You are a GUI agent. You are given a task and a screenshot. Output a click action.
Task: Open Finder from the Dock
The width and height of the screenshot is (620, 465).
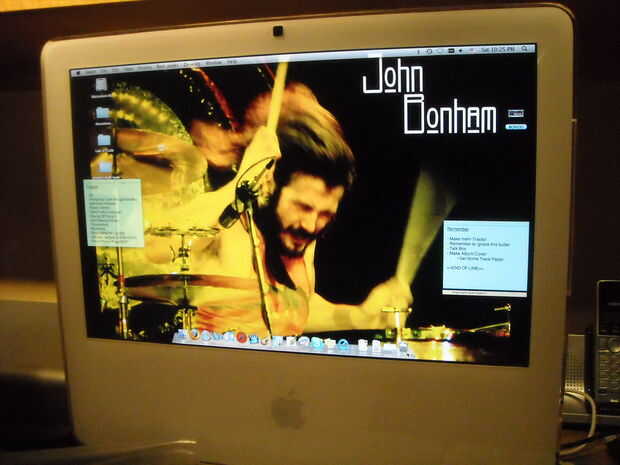tap(181, 334)
